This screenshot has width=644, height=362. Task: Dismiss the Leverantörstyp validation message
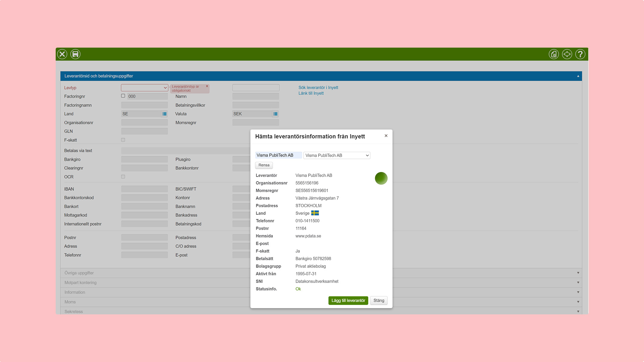(207, 86)
